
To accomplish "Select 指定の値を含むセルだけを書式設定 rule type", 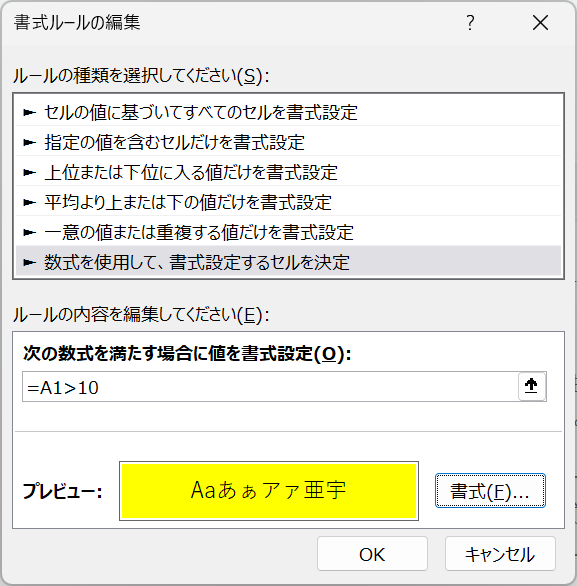I will [x=288, y=142].
